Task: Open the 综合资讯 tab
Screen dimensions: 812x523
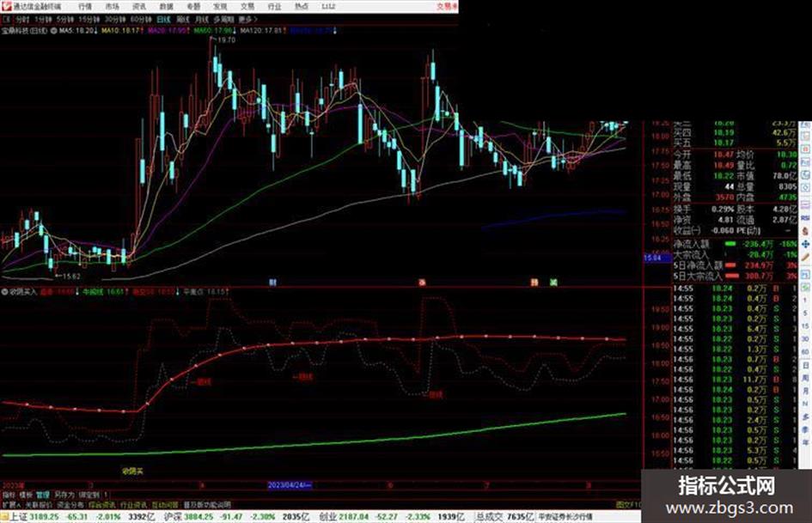Action: coord(102,504)
